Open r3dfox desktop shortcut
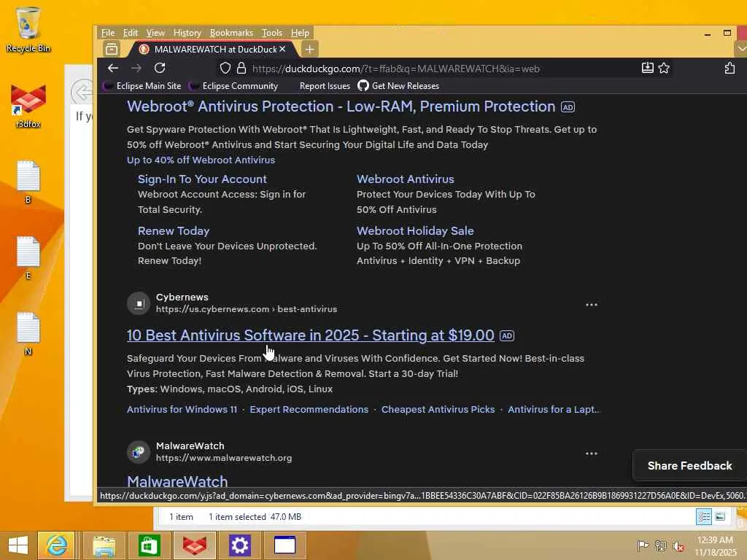Viewport: 747px width, 560px height. point(28,106)
